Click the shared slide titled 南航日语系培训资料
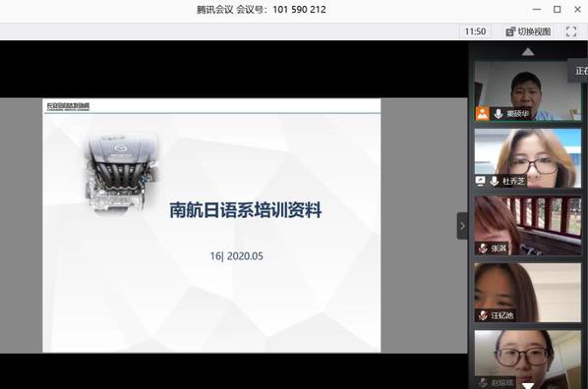The height and width of the screenshot is (389, 588). [211, 226]
